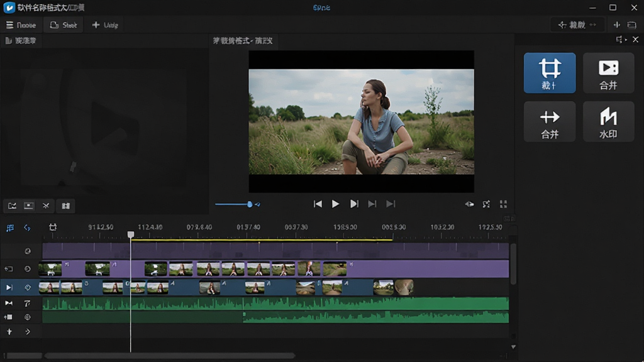Toggle the globe icon on second audio track header
The image size is (644, 362).
(28, 317)
